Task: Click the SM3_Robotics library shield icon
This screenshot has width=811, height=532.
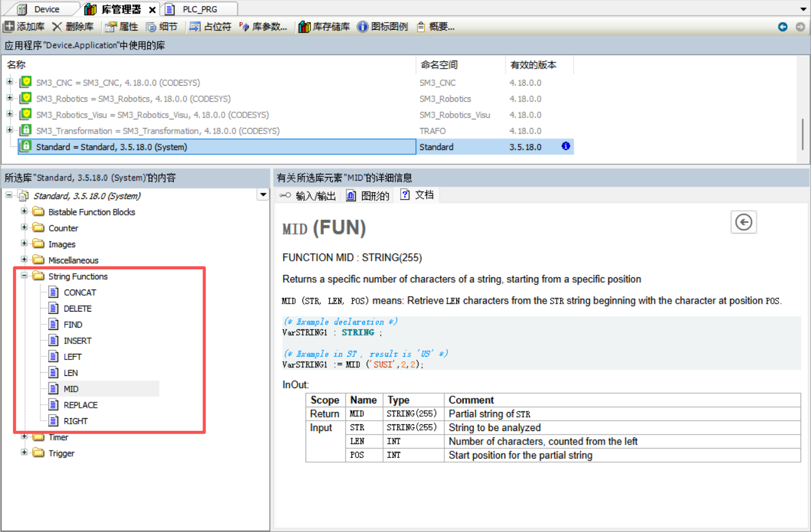Action: click(25, 98)
